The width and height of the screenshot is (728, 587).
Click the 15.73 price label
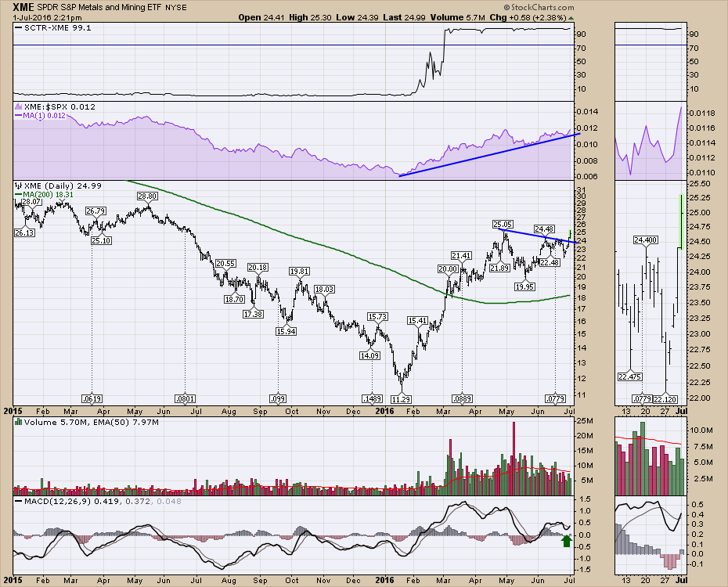coord(377,316)
